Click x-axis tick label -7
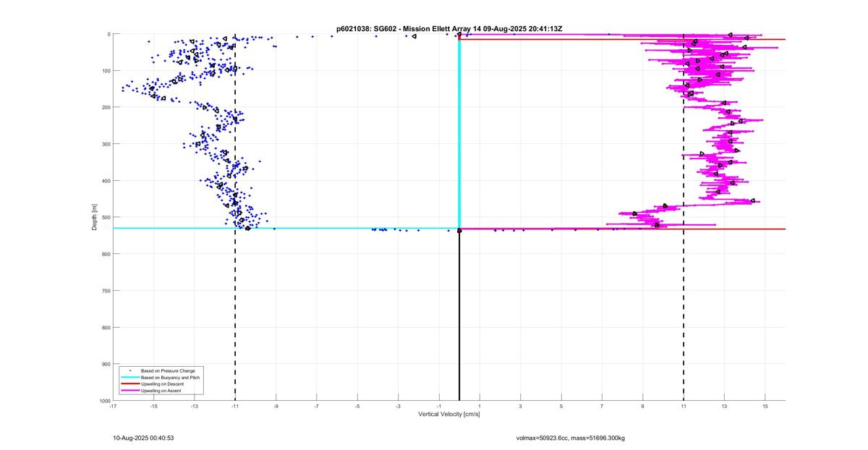Screen dimensions: 868x450 (x=316, y=407)
